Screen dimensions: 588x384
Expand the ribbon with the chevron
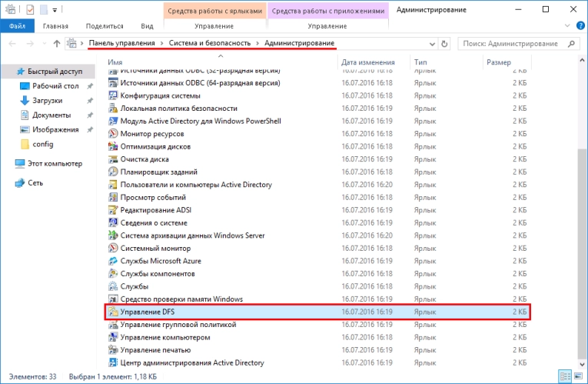point(566,26)
